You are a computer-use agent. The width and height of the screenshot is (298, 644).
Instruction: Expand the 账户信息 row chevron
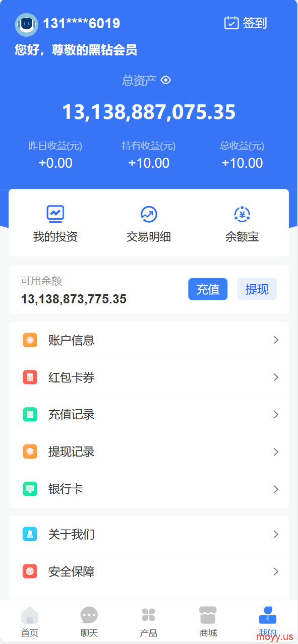276,340
